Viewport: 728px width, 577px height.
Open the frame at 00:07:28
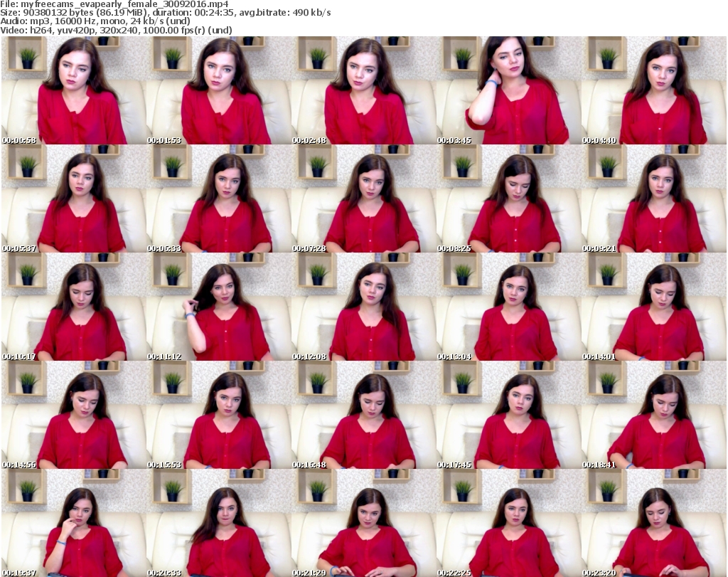click(363, 198)
